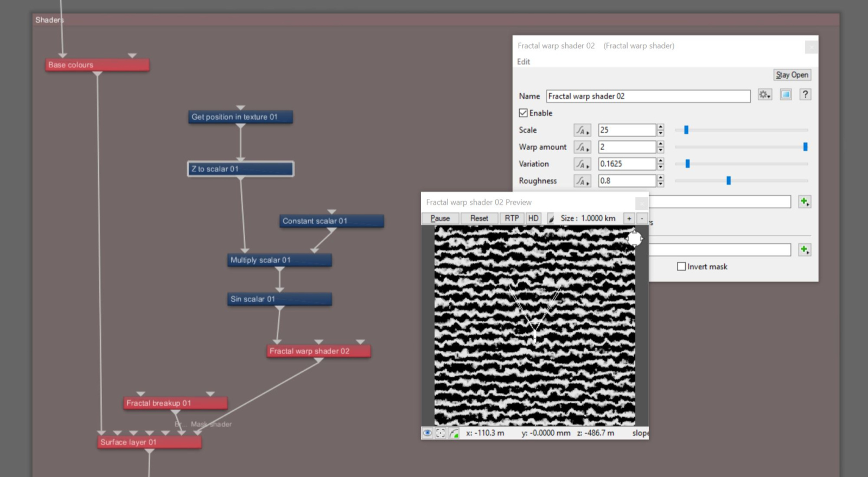Click the frame-extents icon in preview status bar
Image resolution: width=868 pixels, height=477 pixels.
tap(441, 433)
